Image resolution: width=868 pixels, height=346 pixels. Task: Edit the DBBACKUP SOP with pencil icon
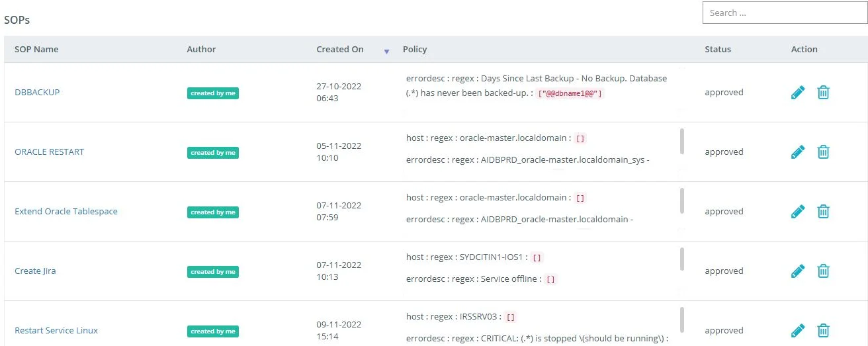[x=798, y=93]
